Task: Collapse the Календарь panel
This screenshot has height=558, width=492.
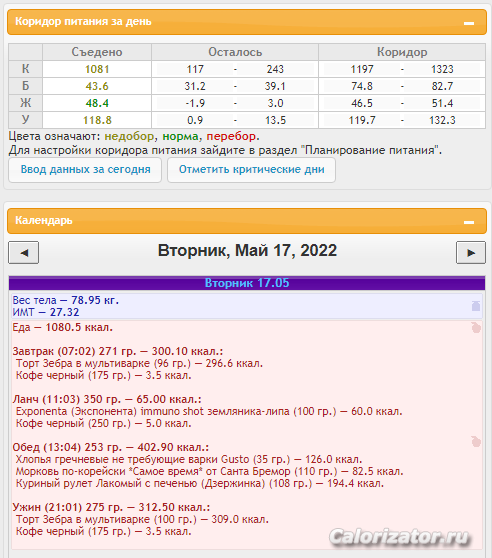Action: point(469,222)
